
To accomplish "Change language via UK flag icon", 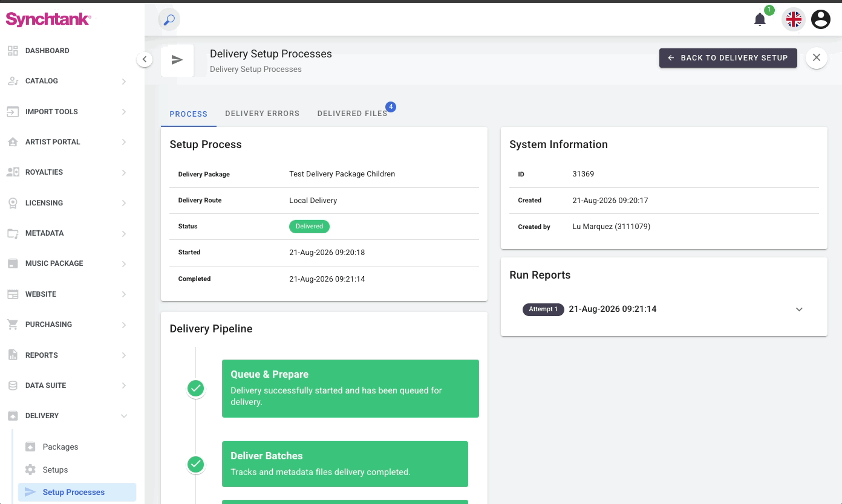I will click(x=794, y=20).
